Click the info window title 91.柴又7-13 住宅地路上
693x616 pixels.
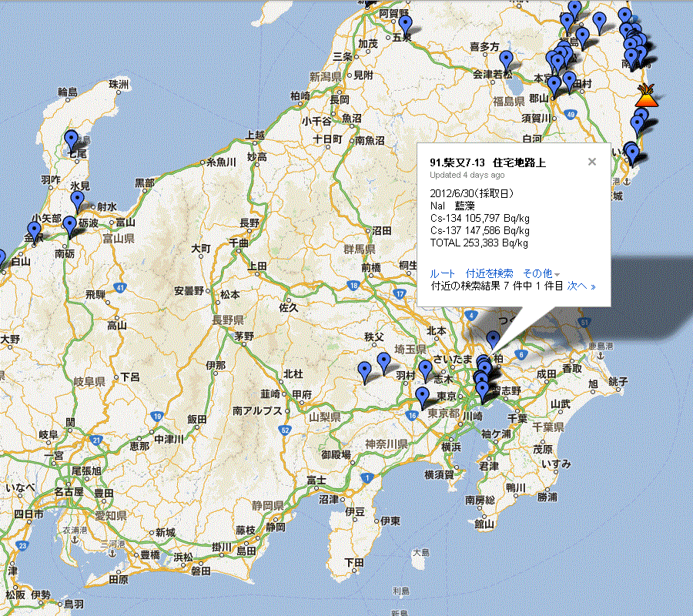(x=487, y=162)
